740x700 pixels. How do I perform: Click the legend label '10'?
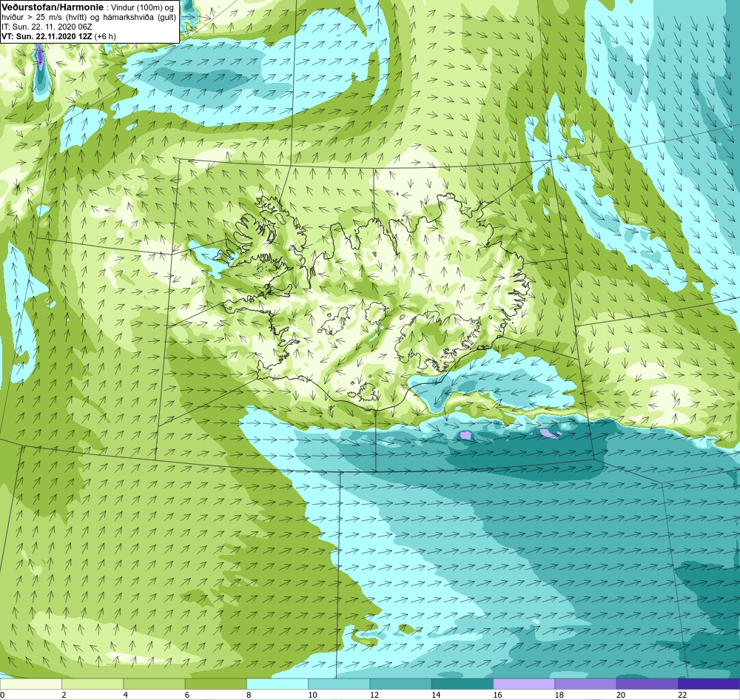tap(312, 695)
